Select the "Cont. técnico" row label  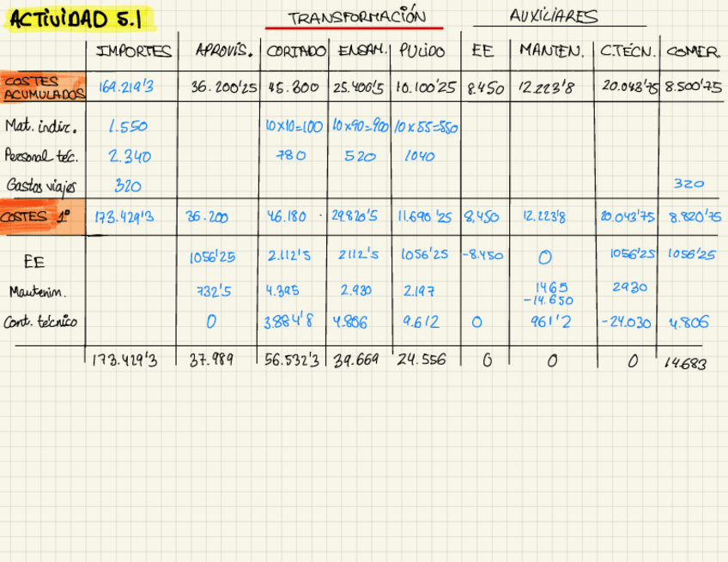(x=40, y=322)
